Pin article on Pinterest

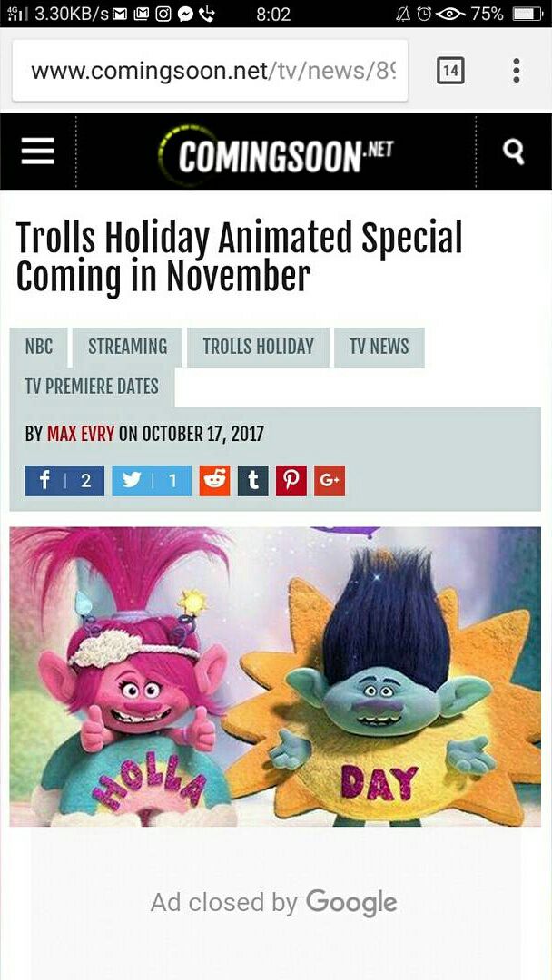pos(291,481)
